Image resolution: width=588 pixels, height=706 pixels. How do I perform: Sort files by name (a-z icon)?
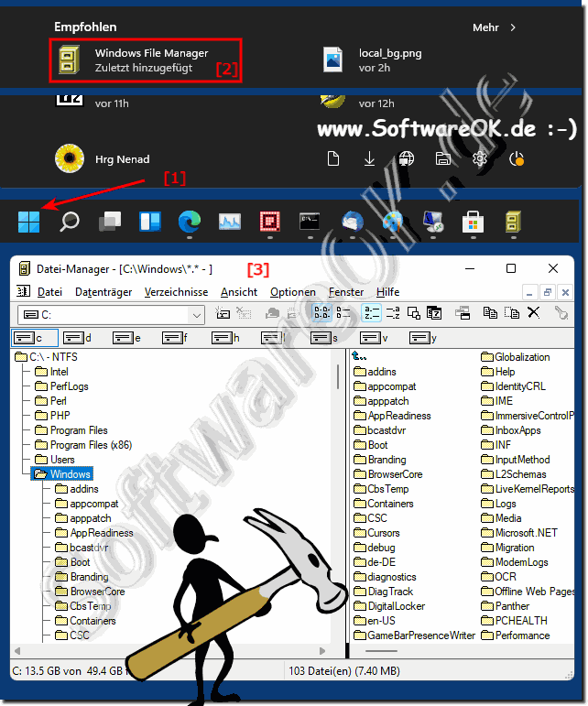pyautogui.click(x=372, y=313)
